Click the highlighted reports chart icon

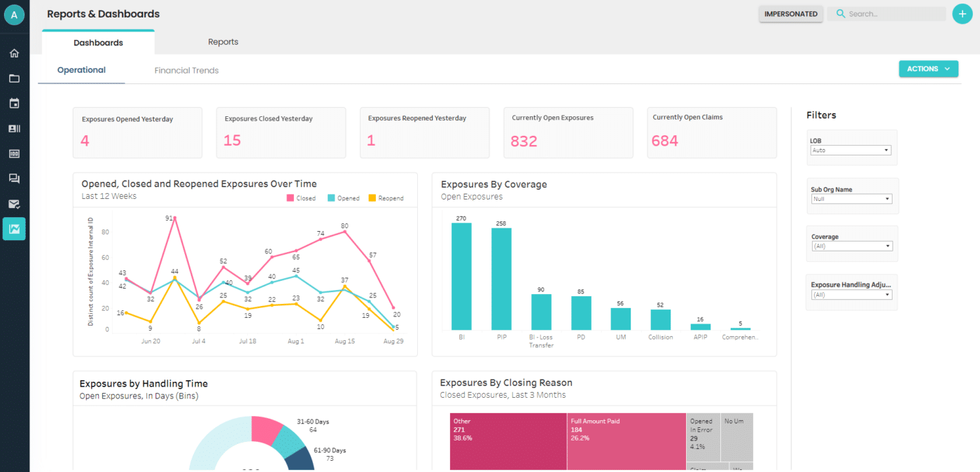(x=14, y=229)
